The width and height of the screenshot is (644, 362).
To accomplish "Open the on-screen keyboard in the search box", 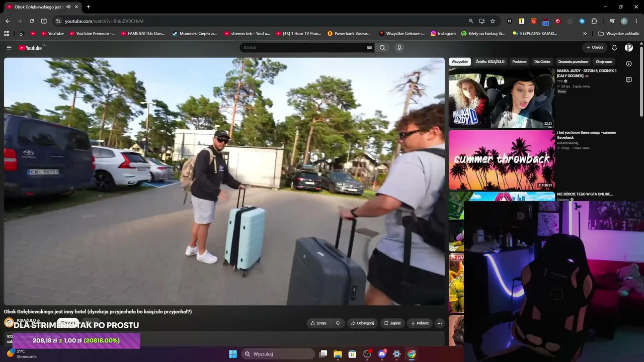I will 369,48.
